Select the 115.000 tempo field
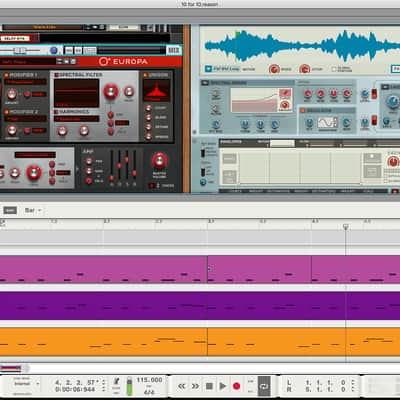This screenshot has width=400, height=400. point(149,380)
